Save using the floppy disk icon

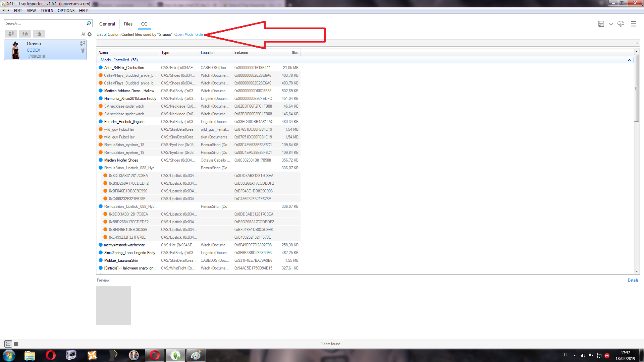coord(600,24)
